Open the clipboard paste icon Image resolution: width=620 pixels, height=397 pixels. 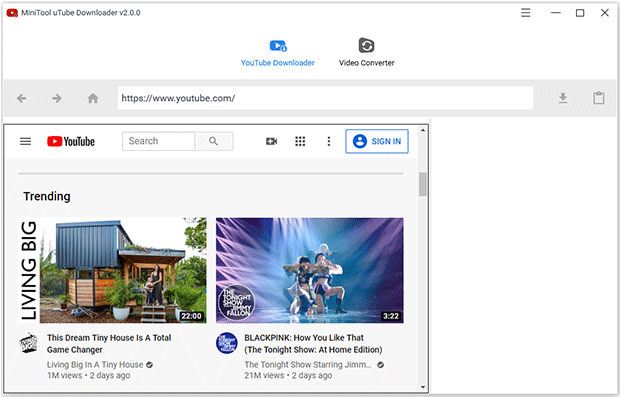(599, 98)
